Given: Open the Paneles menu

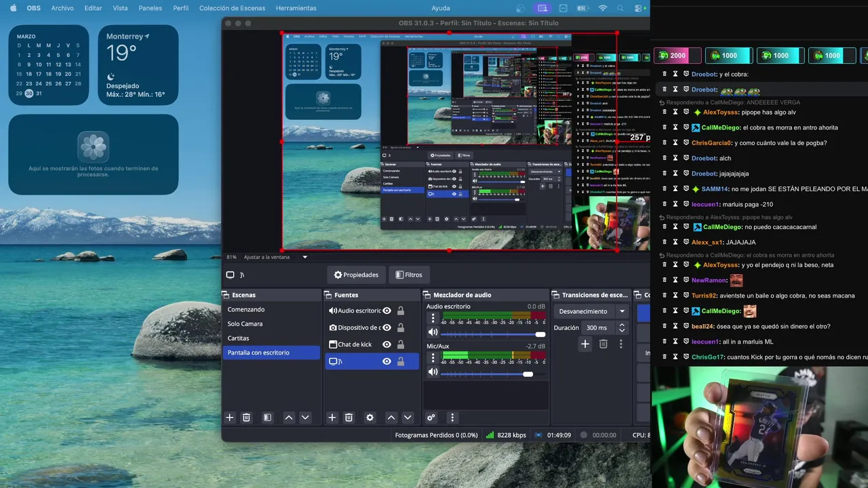Looking at the screenshot, I should pyautogui.click(x=151, y=8).
